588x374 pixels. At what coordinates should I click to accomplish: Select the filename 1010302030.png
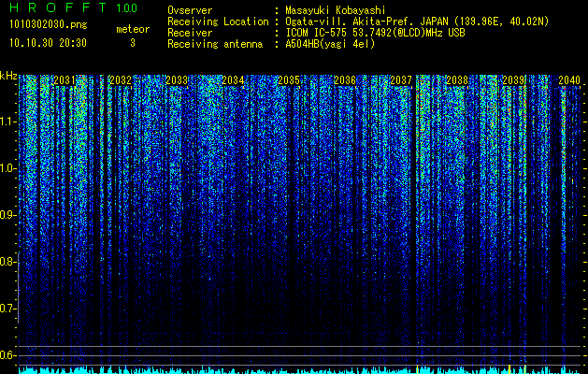click(x=49, y=25)
